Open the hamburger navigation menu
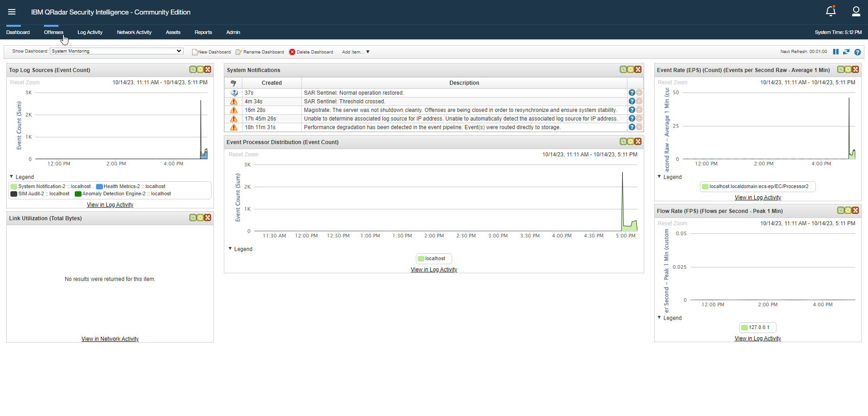 (12, 12)
